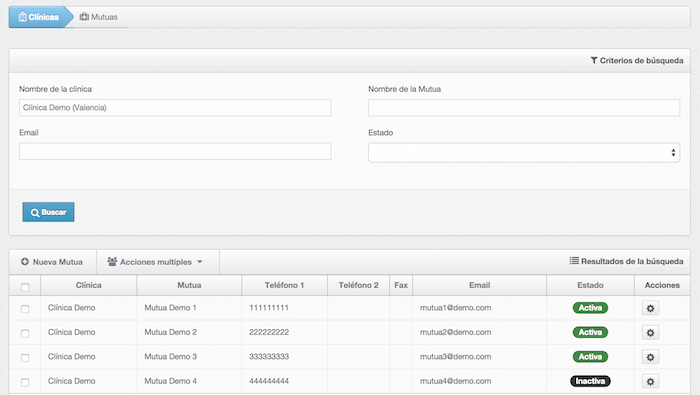Check the row checkbox for Mutua Demo 1
Screen dimensions: 700x395
pos(25,309)
